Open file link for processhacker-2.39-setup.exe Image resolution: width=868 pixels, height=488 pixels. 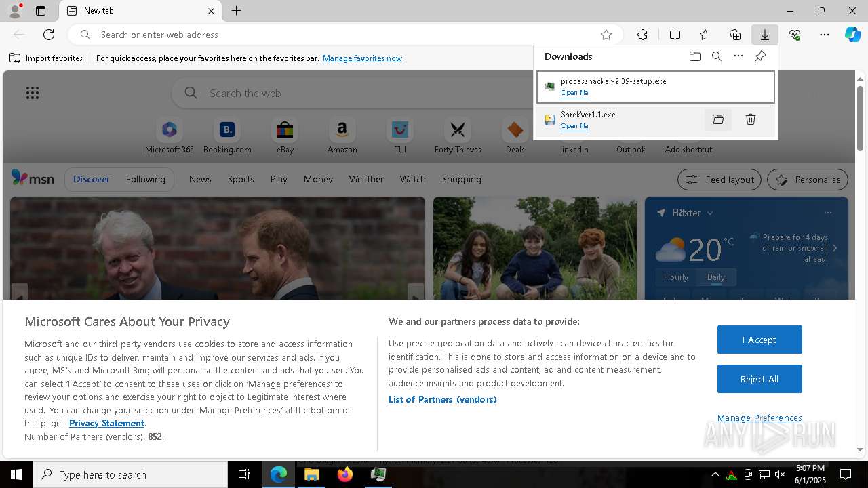point(574,93)
